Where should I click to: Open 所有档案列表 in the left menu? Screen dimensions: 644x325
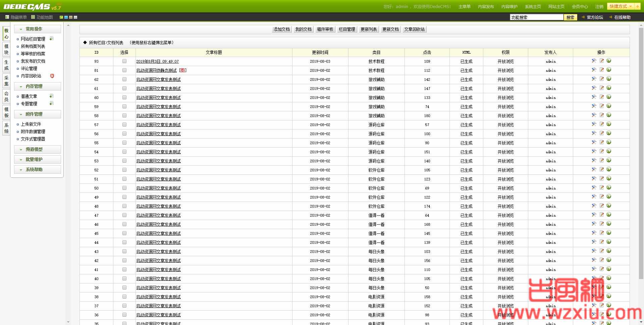click(x=33, y=46)
